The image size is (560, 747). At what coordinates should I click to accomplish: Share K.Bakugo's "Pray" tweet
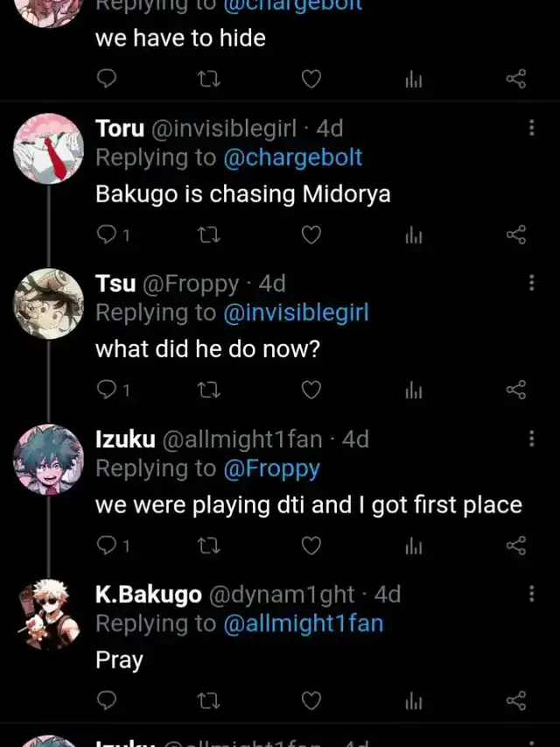tap(516, 701)
